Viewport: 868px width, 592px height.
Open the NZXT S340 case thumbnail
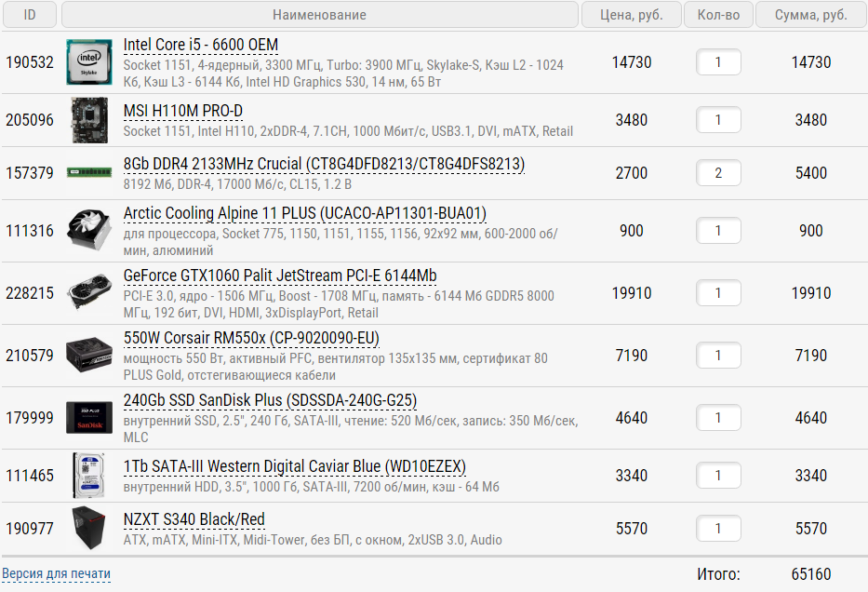click(x=89, y=528)
